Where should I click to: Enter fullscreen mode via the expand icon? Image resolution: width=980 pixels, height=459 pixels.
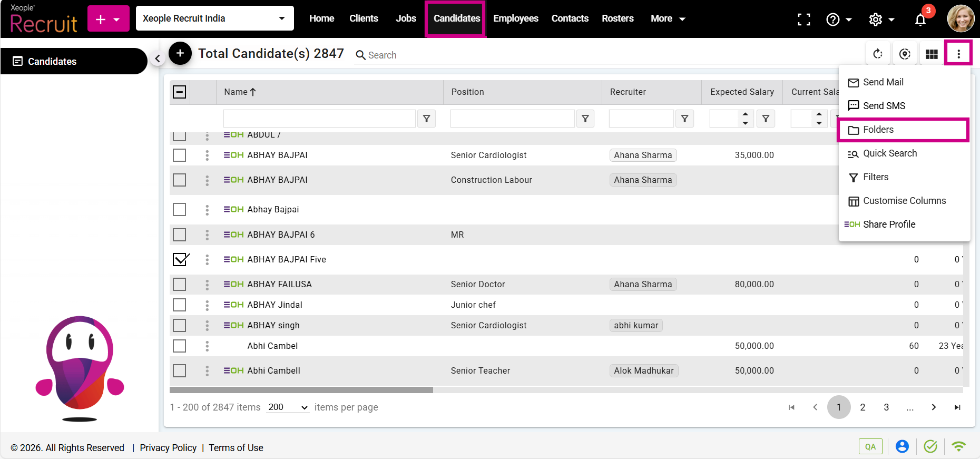coord(803,19)
